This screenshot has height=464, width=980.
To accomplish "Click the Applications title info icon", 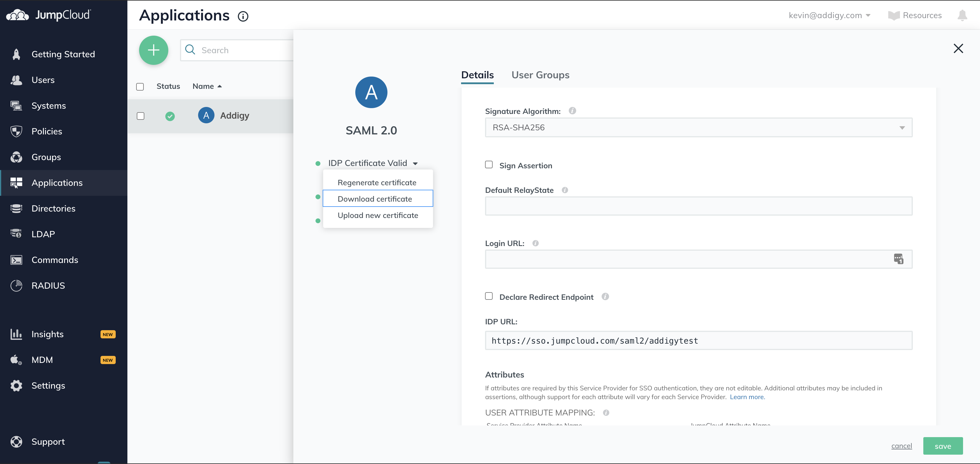I will [243, 16].
